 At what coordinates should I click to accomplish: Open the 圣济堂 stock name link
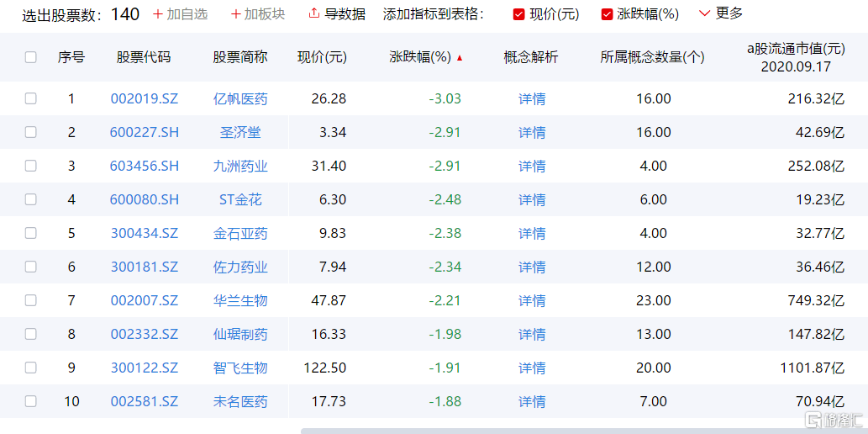[240, 132]
